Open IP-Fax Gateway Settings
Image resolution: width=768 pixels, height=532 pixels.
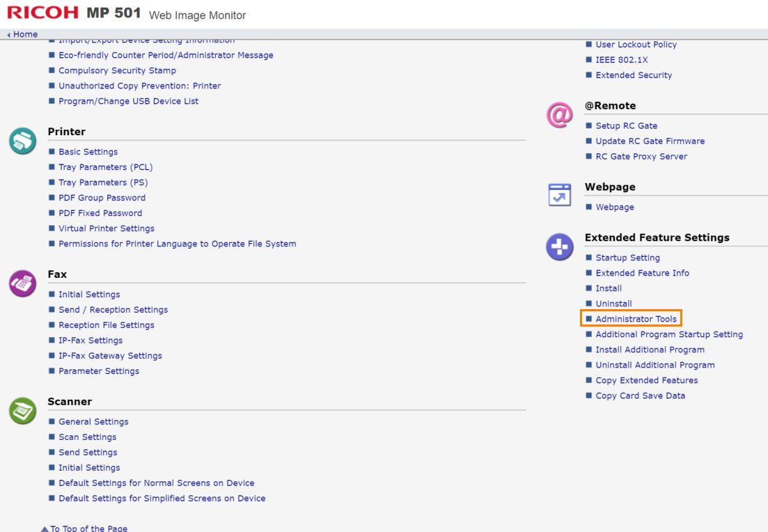[110, 356]
